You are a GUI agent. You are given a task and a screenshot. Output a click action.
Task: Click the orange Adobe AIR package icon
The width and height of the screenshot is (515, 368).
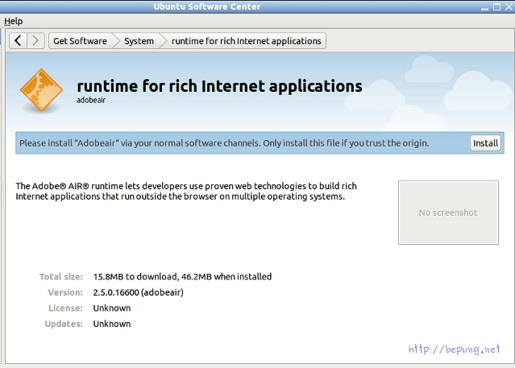41,90
